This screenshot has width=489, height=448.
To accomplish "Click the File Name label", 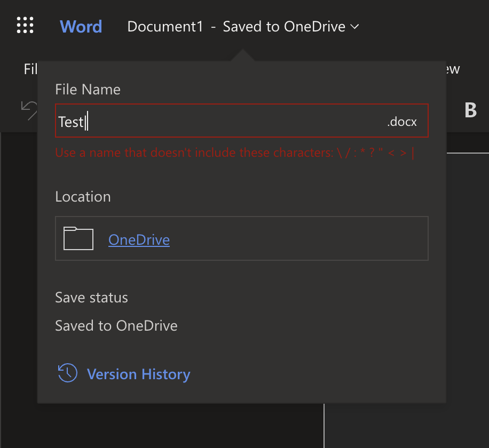I will 88,90.
